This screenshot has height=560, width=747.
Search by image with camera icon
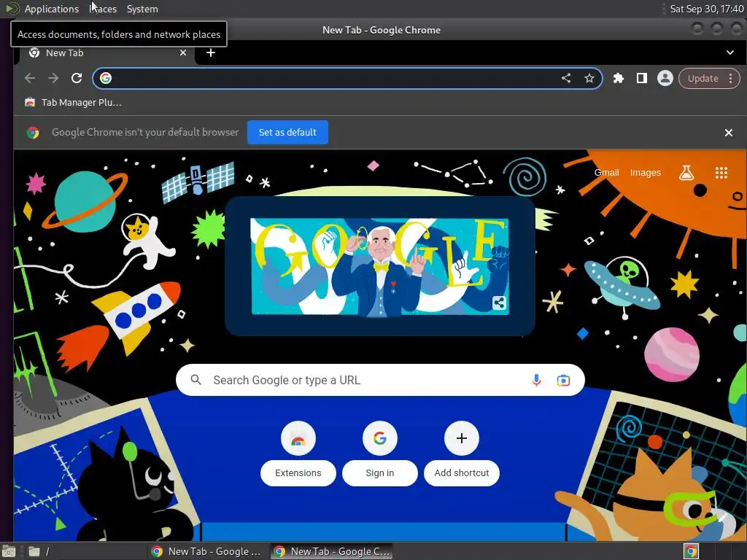pos(564,380)
